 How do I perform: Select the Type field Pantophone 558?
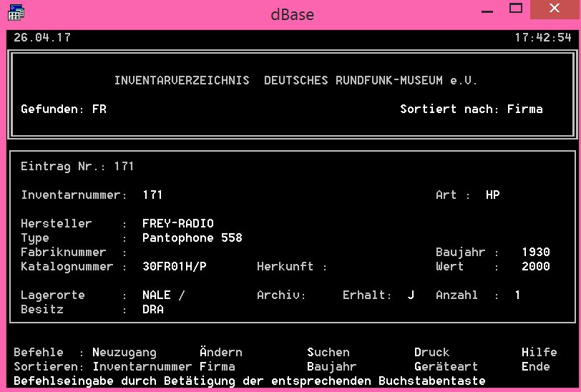pos(192,237)
